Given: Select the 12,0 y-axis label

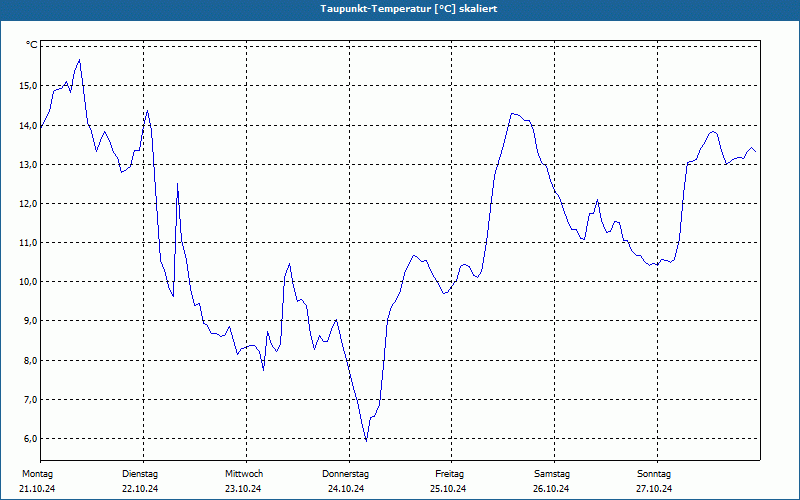Looking at the screenshot, I should click(28, 204).
